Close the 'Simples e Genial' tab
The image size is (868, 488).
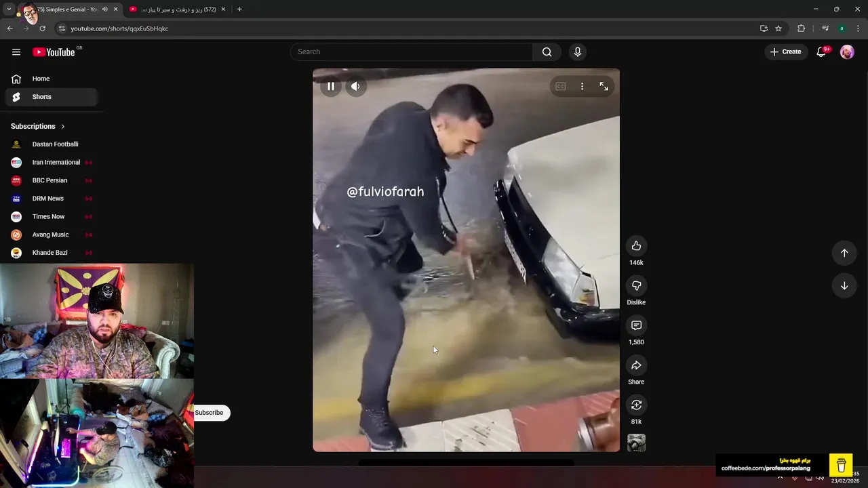115,9
